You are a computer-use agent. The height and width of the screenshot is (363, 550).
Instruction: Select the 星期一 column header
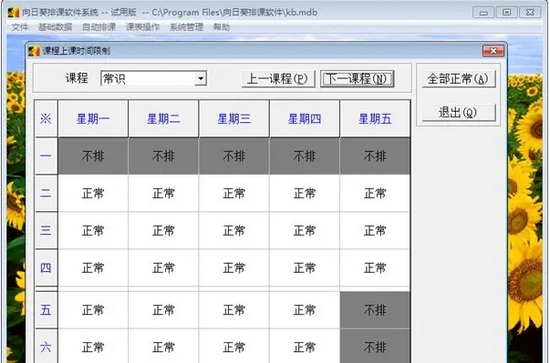point(93,119)
